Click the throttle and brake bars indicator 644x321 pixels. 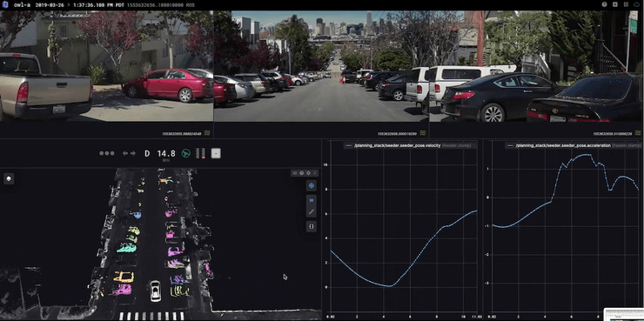point(200,153)
